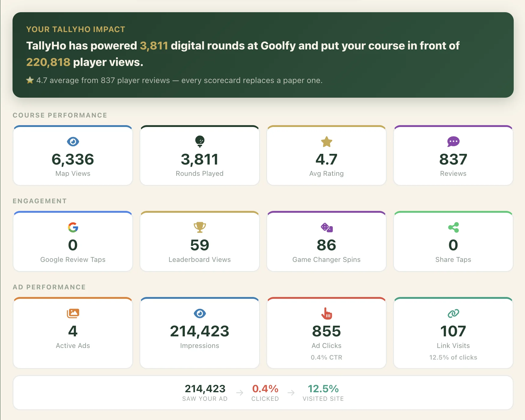525x420 pixels.
Task: Click the Game Changer Spins label
Action: click(326, 260)
